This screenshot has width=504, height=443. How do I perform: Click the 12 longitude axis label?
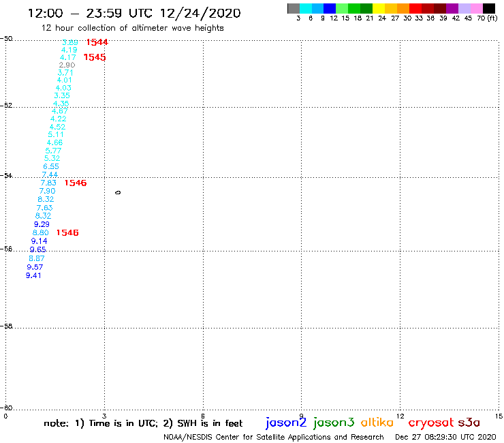pyautogui.click(x=400, y=416)
